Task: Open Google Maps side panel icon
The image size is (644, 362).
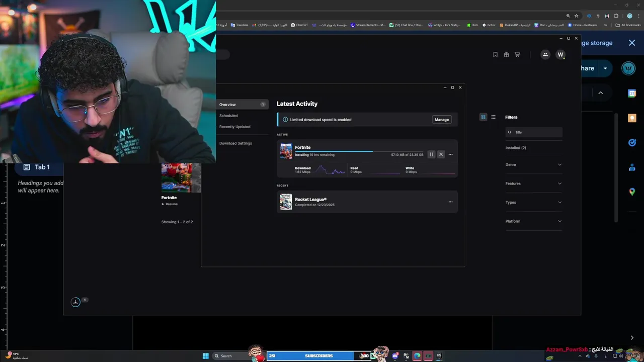Action: (632, 192)
